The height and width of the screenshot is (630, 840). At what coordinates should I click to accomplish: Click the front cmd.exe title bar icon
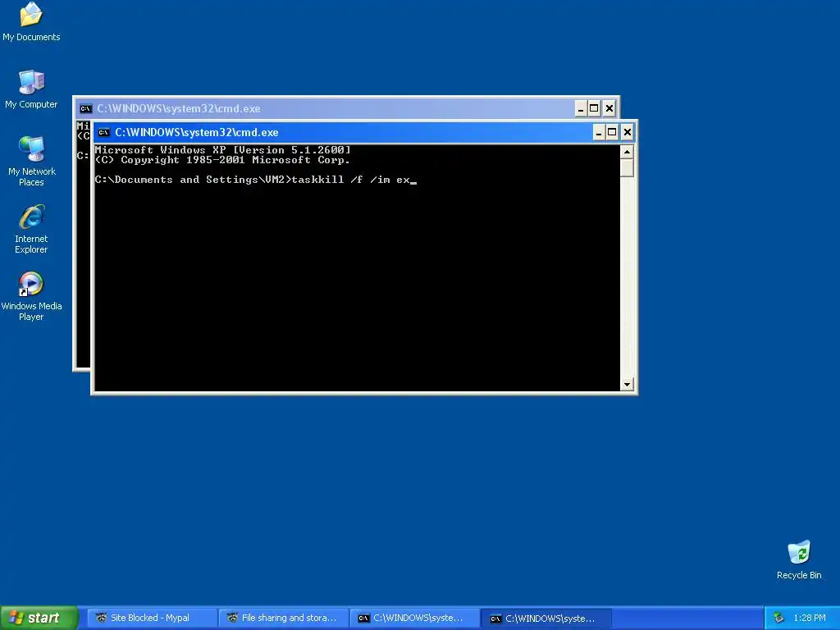104,132
